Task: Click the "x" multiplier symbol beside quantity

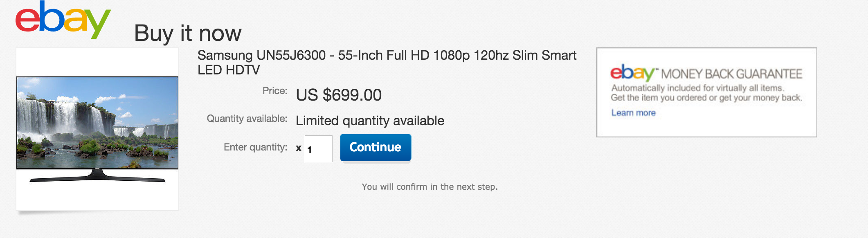Action: pyautogui.click(x=299, y=148)
